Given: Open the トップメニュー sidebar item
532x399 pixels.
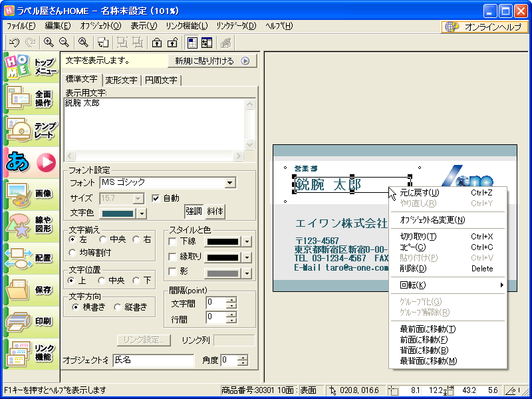Looking at the screenshot, I should (31, 67).
